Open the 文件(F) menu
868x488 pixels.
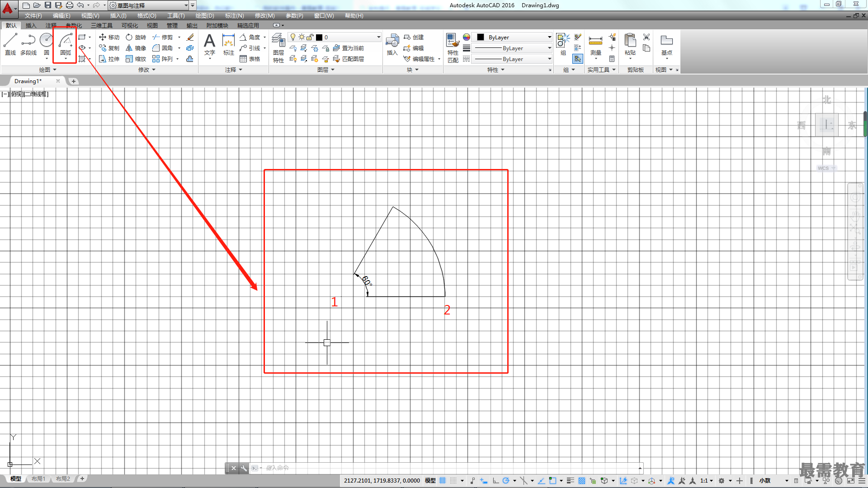(x=33, y=16)
